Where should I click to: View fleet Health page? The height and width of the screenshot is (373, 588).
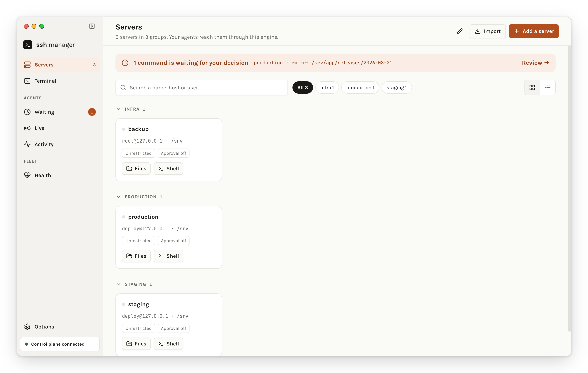(x=60, y=175)
